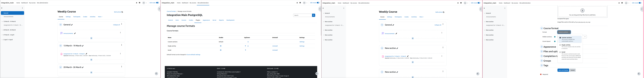Open Grades tab in first window course
The image size is (644, 78).
coord(85,17)
